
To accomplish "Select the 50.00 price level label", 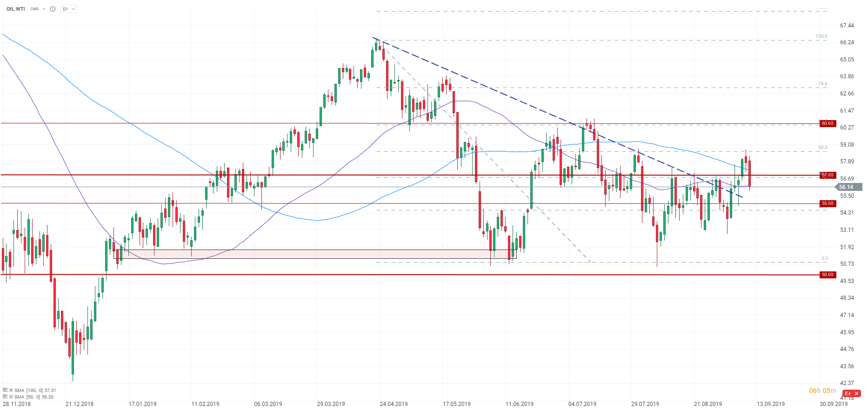I will (828, 275).
